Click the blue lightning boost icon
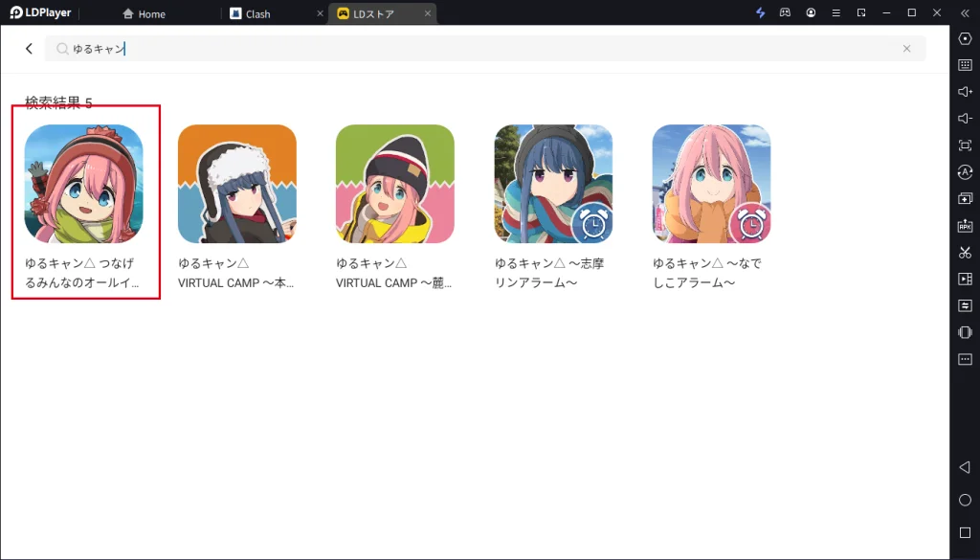The width and height of the screenshot is (980, 560). (760, 12)
